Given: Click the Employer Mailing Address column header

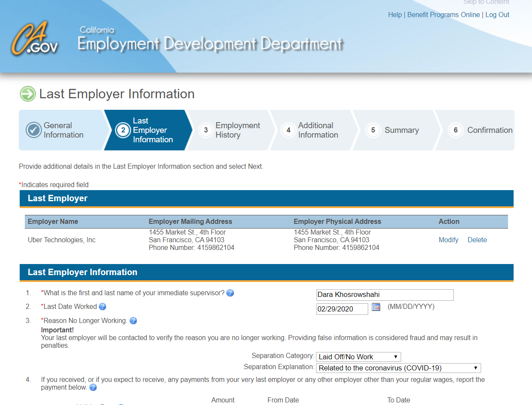Looking at the screenshot, I should (190, 222).
